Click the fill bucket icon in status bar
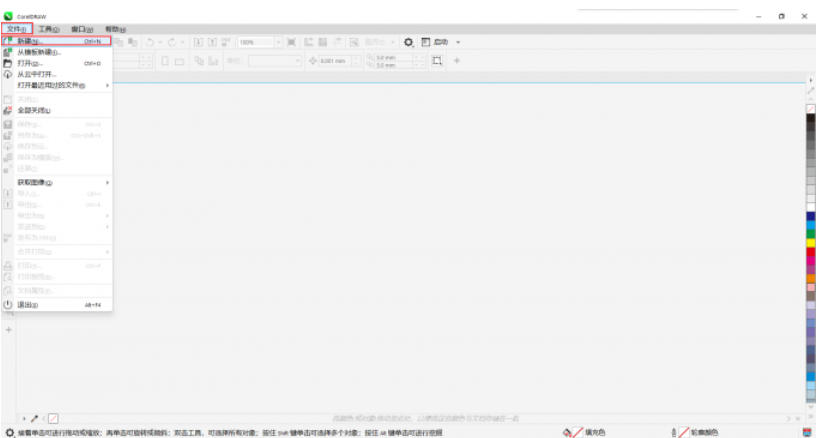 567,432
